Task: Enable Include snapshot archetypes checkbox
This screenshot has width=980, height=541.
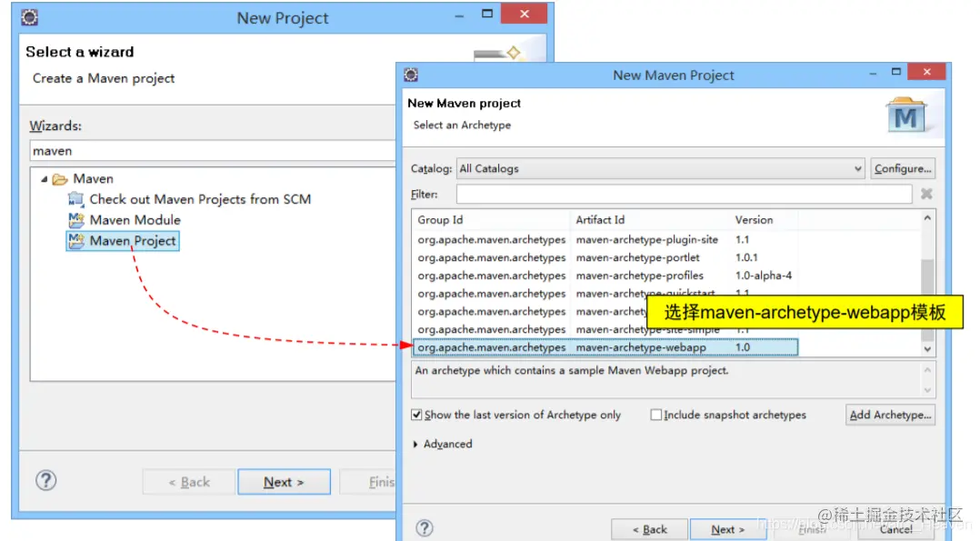Action: click(x=655, y=415)
